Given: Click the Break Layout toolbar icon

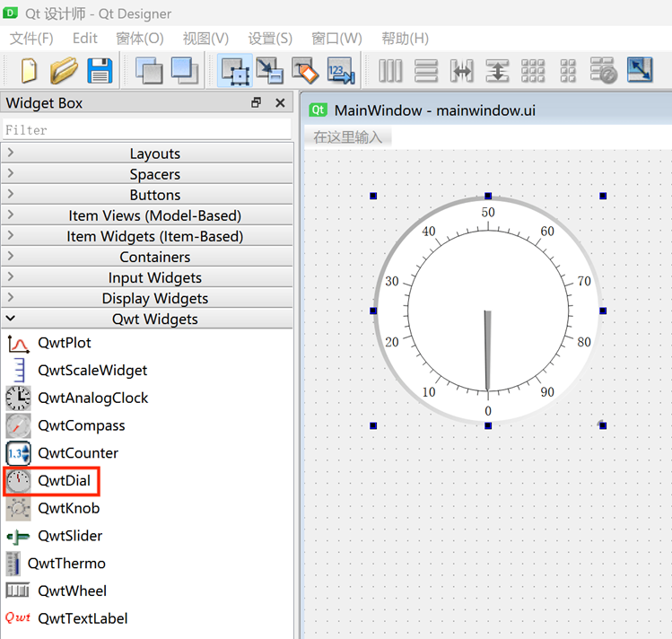Looking at the screenshot, I should pos(604,70).
